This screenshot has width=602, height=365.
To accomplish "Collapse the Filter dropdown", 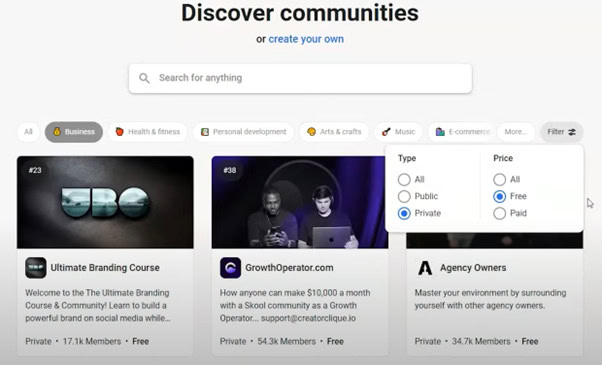I will point(561,132).
